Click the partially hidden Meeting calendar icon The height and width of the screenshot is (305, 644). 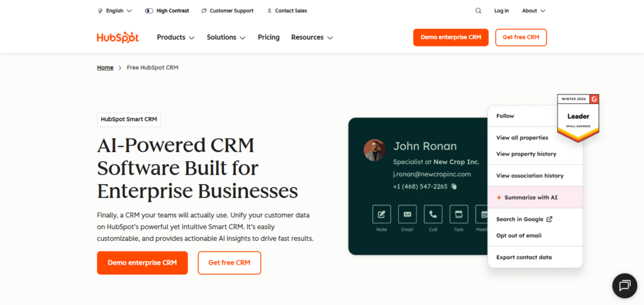(482, 214)
